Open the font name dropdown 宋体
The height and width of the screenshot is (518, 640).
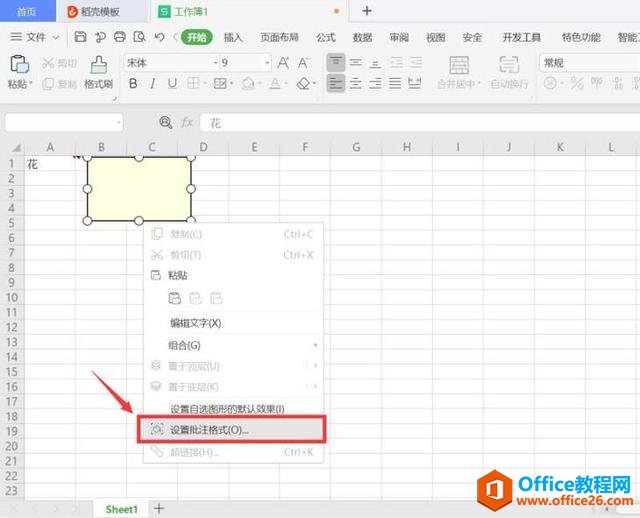[216, 63]
